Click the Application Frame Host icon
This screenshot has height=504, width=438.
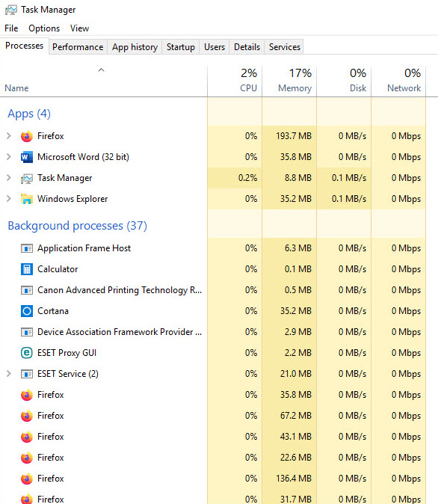coord(27,248)
